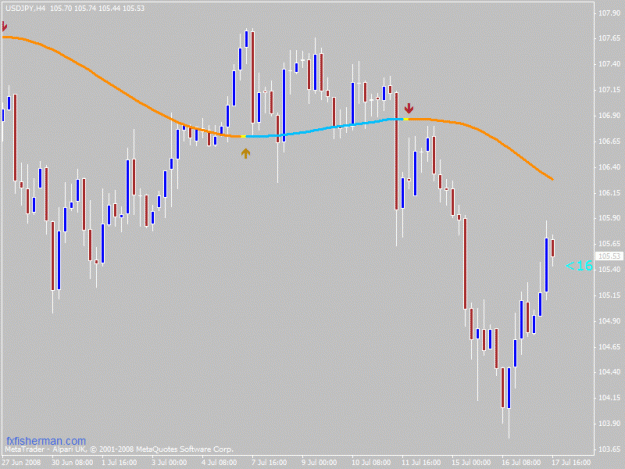Viewport: 625px width, 469px height.
Task: Click the 104.65 price axis label
Action: (x=609, y=347)
